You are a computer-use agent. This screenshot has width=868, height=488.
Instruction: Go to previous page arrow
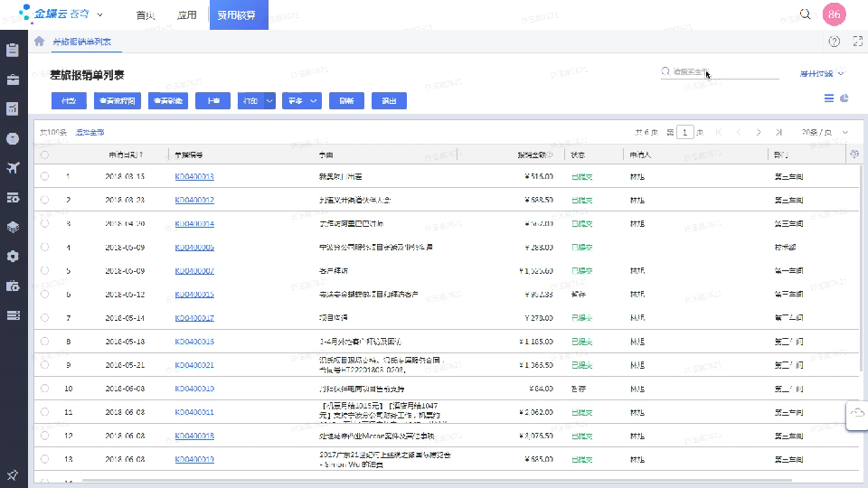(739, 132)
